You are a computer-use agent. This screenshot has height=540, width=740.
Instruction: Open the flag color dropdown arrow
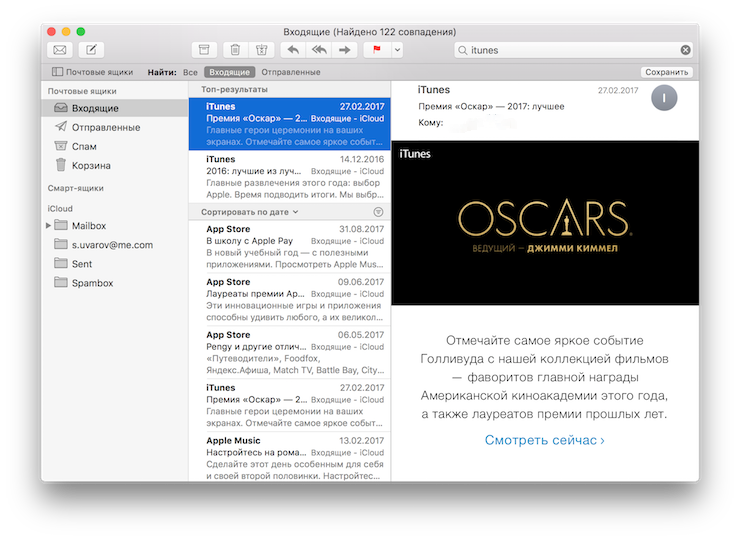[397, 50]
